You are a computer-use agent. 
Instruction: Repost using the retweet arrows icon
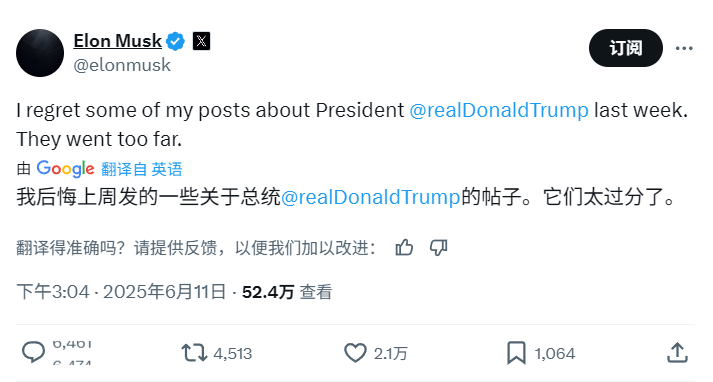(x=194, y=353)
